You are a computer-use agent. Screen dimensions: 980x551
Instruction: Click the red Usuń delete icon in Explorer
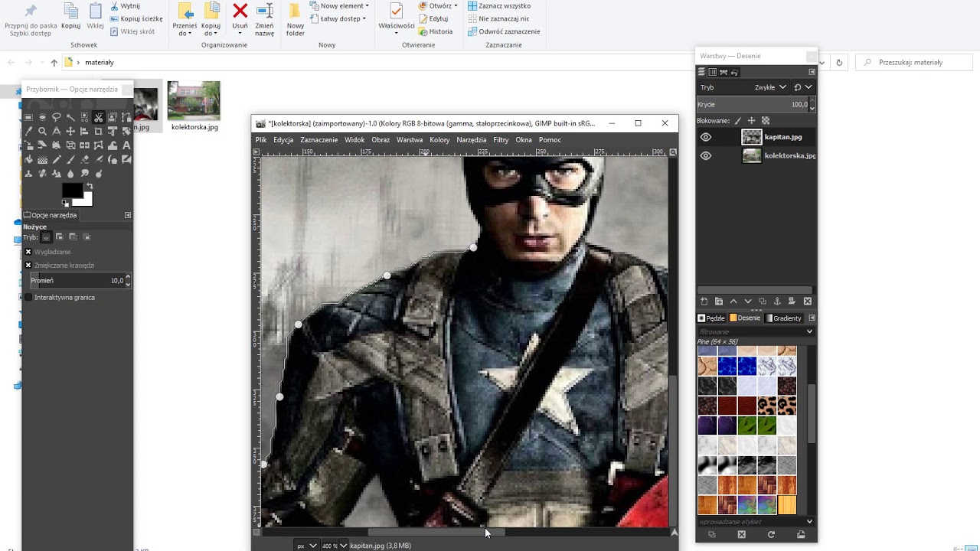coord(240,11)
